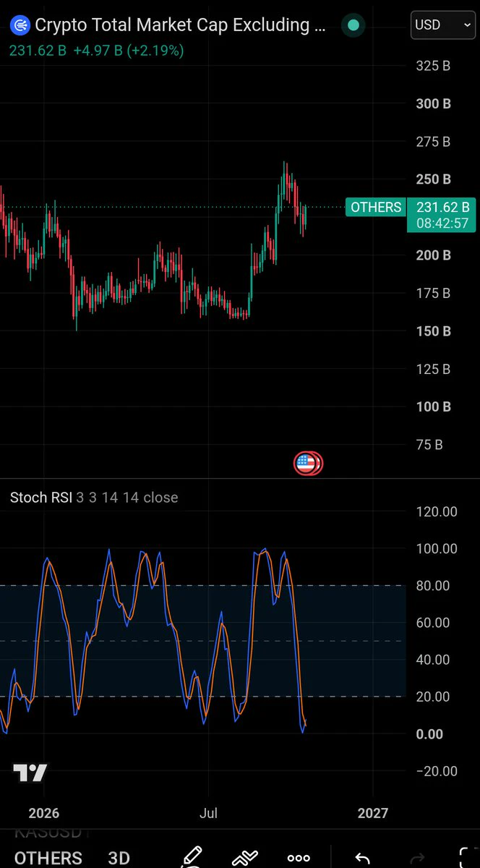
Task: Change the 3D timeframe interval
Action: (119, 858)
